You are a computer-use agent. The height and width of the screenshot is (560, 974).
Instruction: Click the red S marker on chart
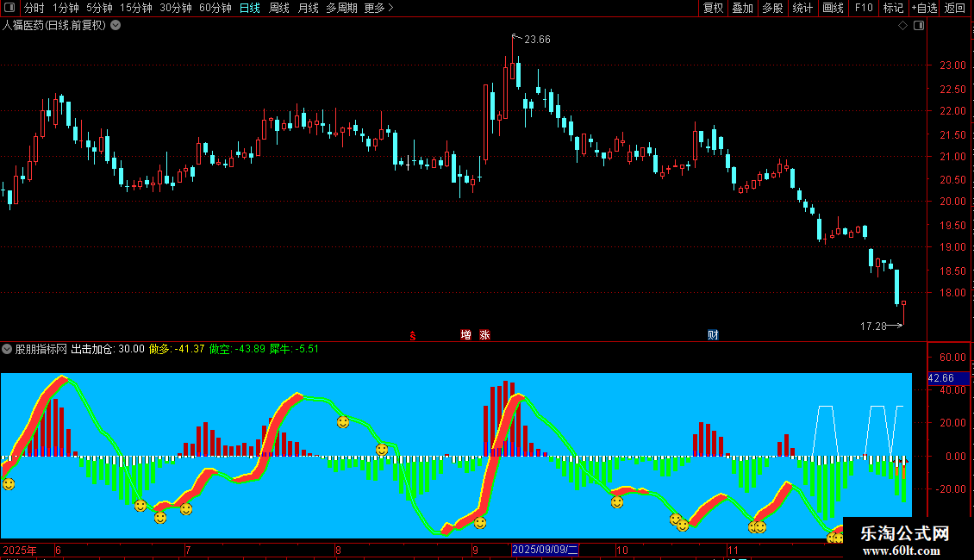[x=413, y=335]
